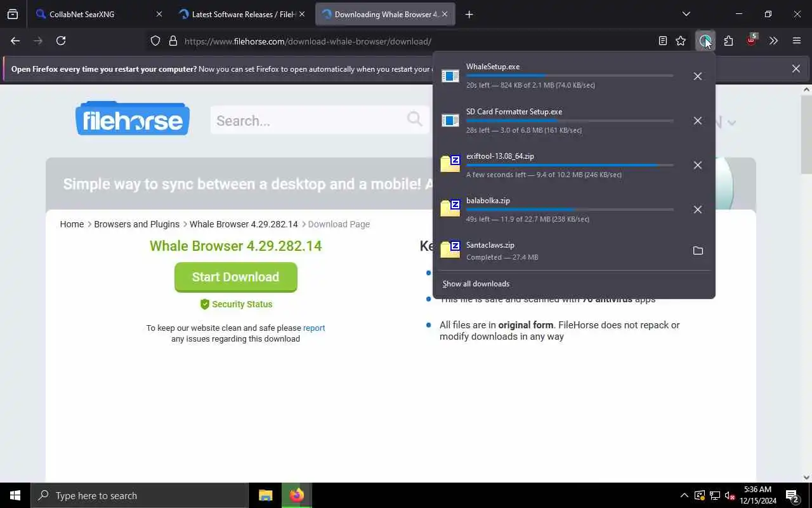This screenshot has width=812, height=508.
Task: Click the FileHorse logo
Action: [x=133, y=119]
